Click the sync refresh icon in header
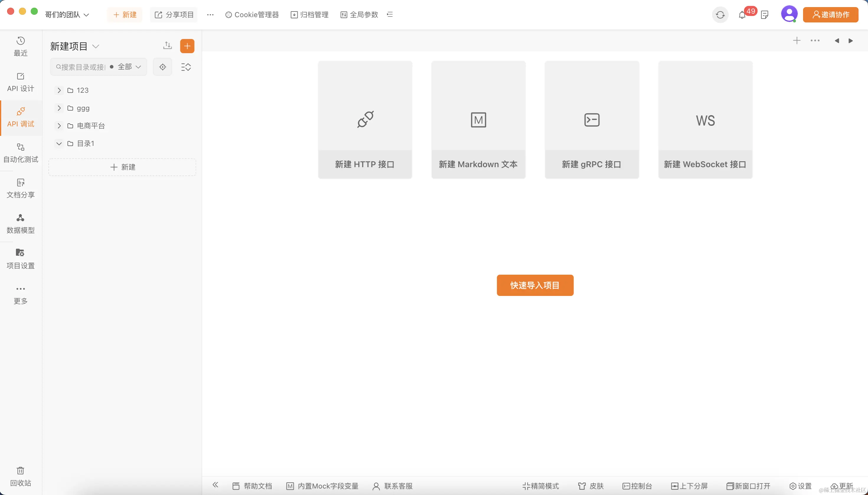Screen dimensions: 868x495 [x=720, y=15]
